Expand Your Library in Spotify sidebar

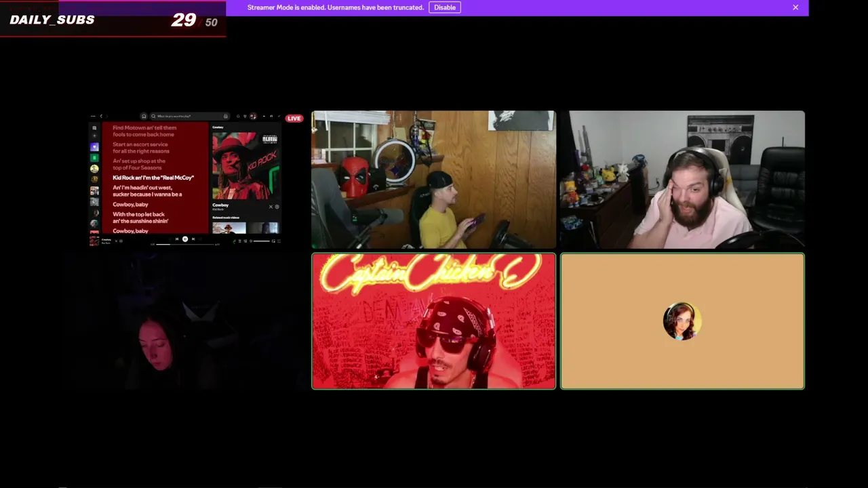point(94,127)
